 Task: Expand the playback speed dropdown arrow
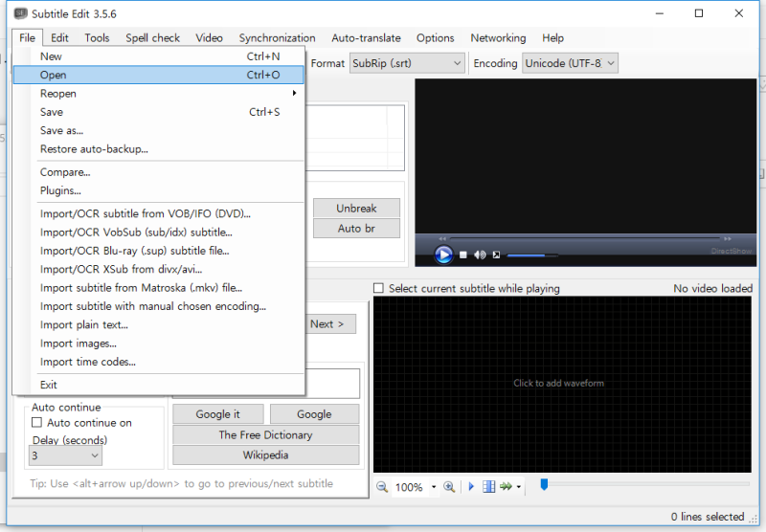(x=518, y=487)
